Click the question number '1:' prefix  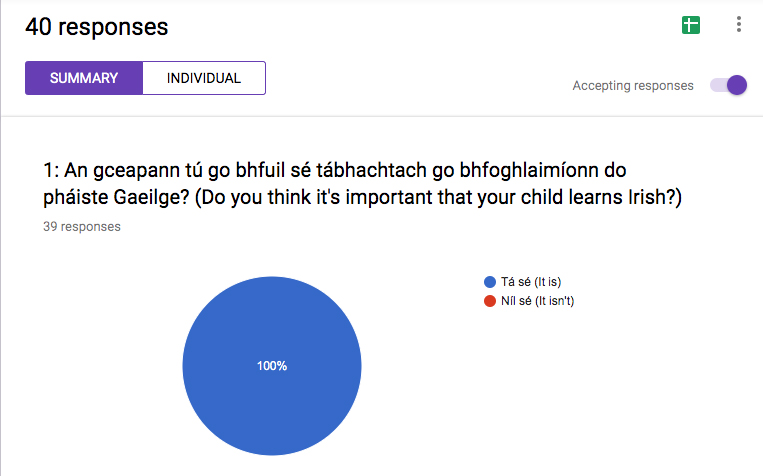51,170
